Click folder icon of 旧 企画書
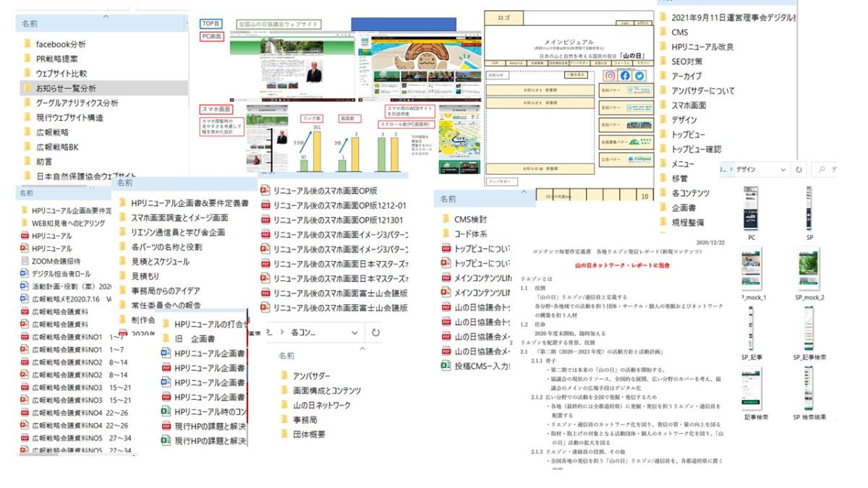 (166, 338)
